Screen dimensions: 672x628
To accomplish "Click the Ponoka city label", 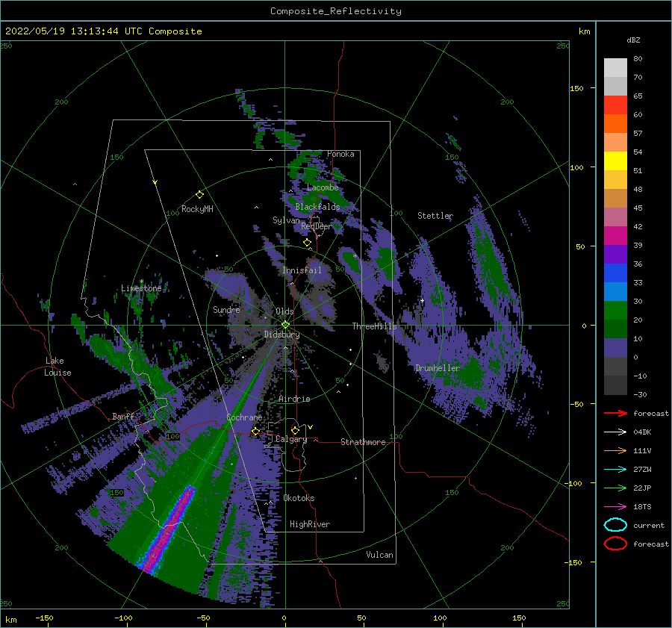I will (x=340, y=154).
